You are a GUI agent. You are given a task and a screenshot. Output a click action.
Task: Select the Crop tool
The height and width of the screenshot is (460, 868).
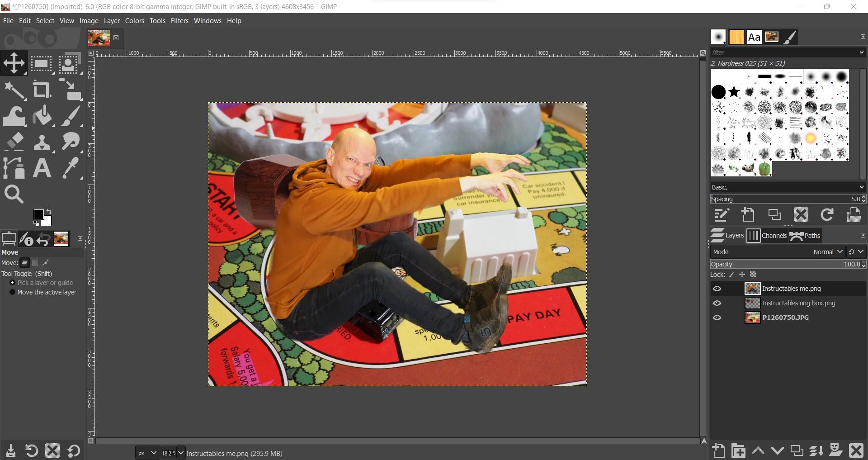pos(42,90)
